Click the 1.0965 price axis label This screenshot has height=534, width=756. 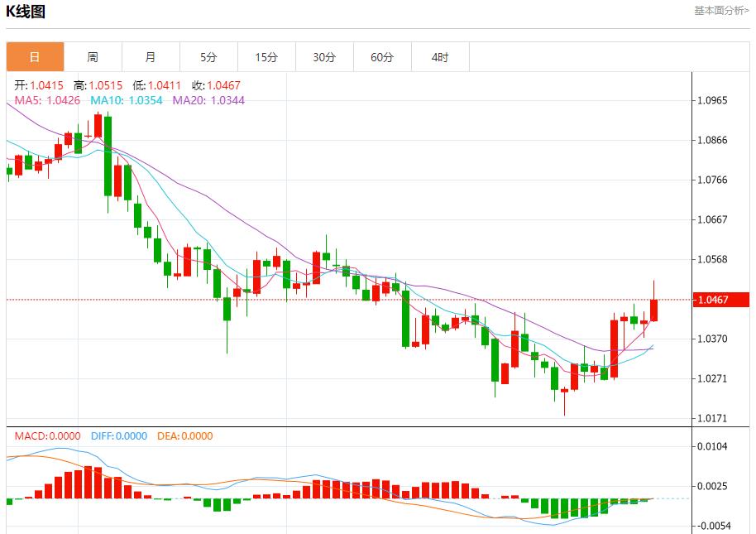coord(712,100)
